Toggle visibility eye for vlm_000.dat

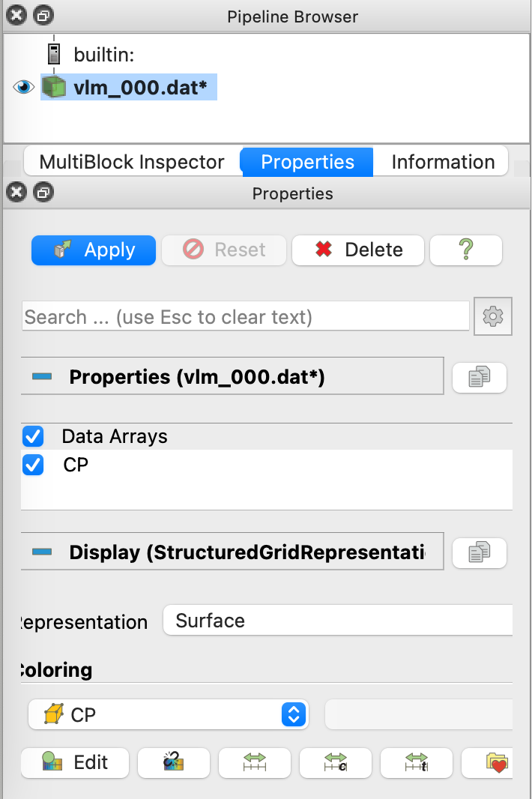coord(23,87)
